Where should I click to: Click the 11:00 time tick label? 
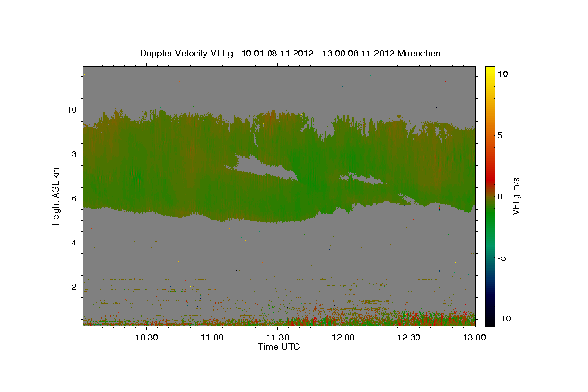point(212,337)
